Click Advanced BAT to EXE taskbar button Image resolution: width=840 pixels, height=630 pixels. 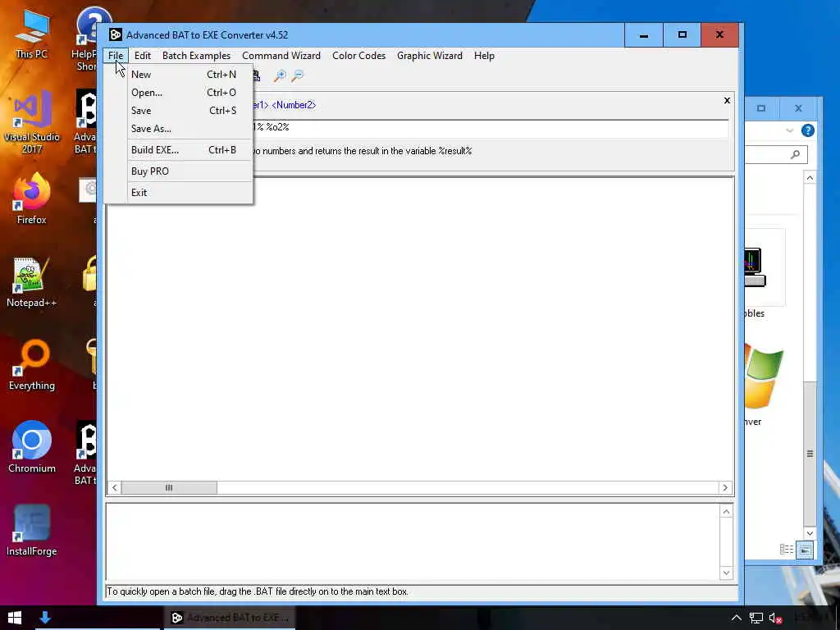point(230,618)
